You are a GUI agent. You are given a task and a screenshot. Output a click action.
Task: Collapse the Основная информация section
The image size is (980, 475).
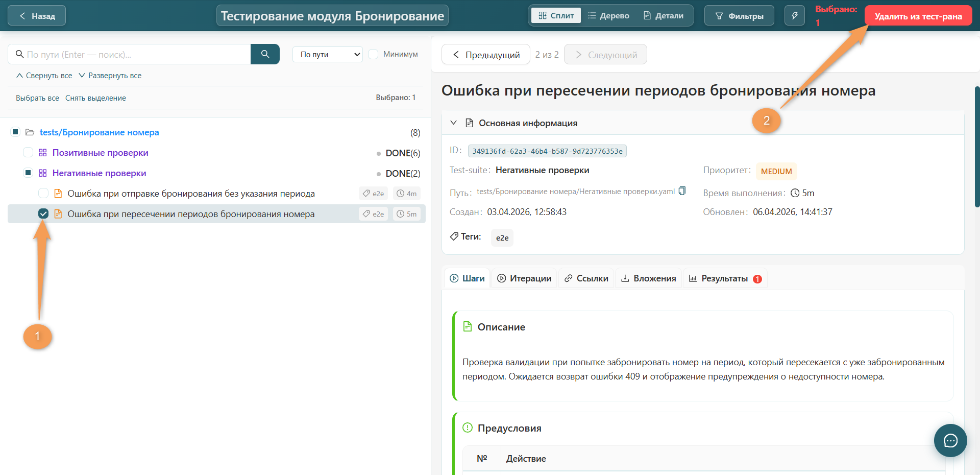pyautogui.click(x=453, y=123)
